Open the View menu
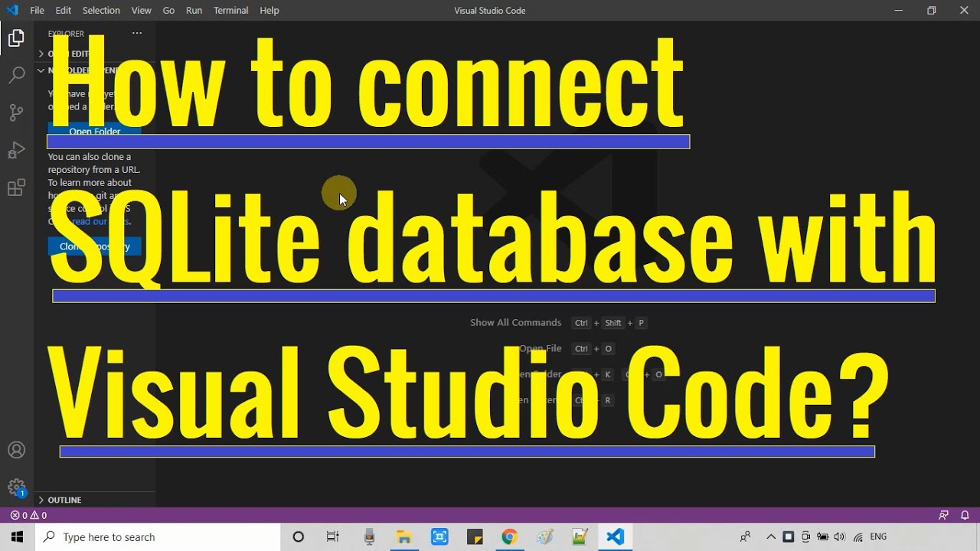 pyautogui.click(x=141, y=10)
